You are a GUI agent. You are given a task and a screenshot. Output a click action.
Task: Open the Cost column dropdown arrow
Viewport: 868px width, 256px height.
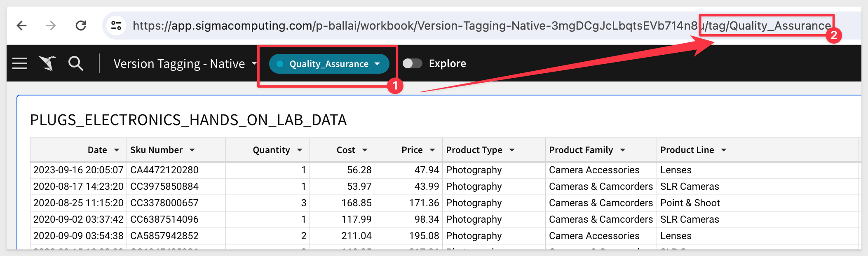365,150
